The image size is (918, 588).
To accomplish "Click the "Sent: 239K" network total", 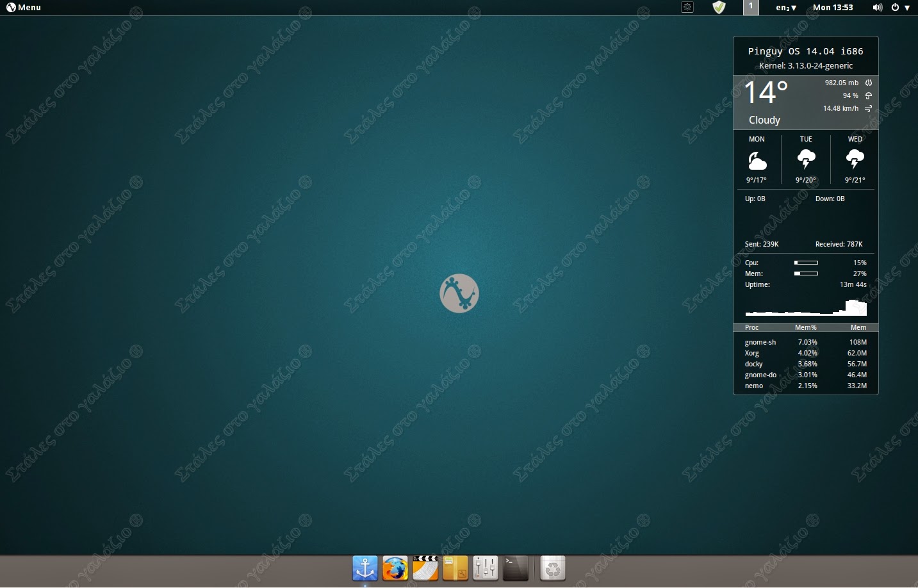I will point(762,244).
